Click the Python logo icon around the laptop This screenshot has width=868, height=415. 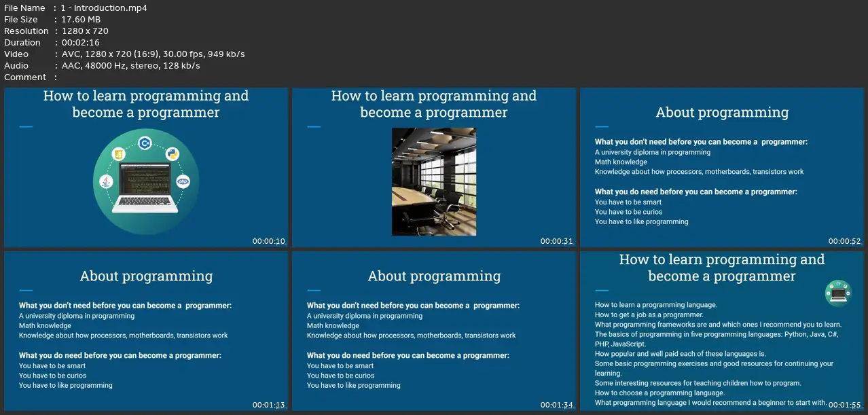[x=173, y=154]
